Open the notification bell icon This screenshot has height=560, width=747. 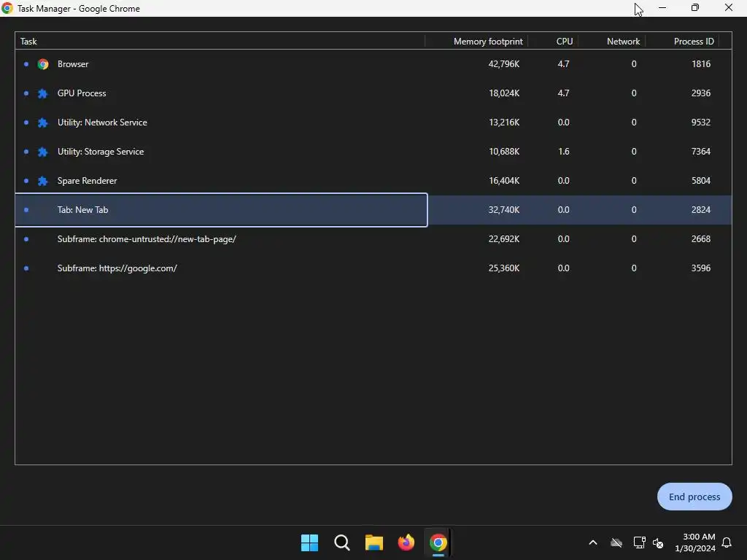[727, 542]
